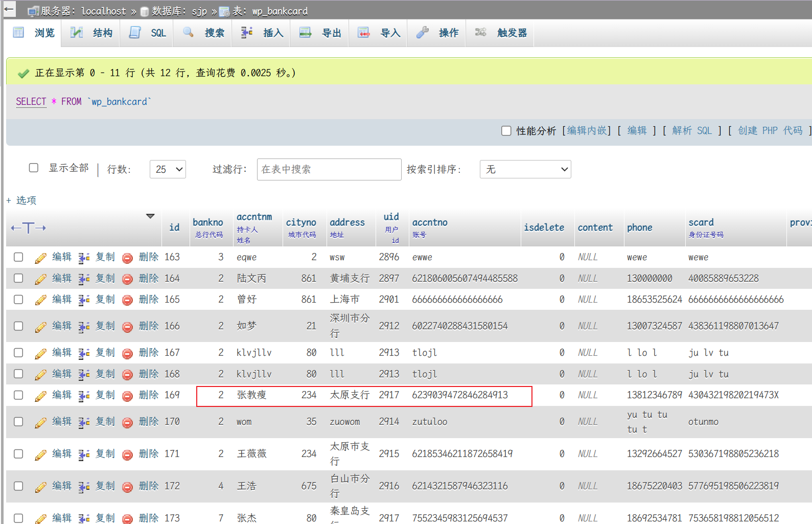Open the 结构 structure tab

point(91,33)
